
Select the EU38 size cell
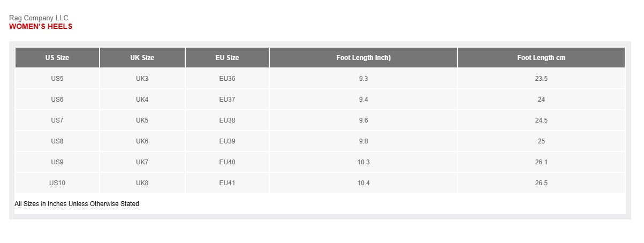click(227, 120)
